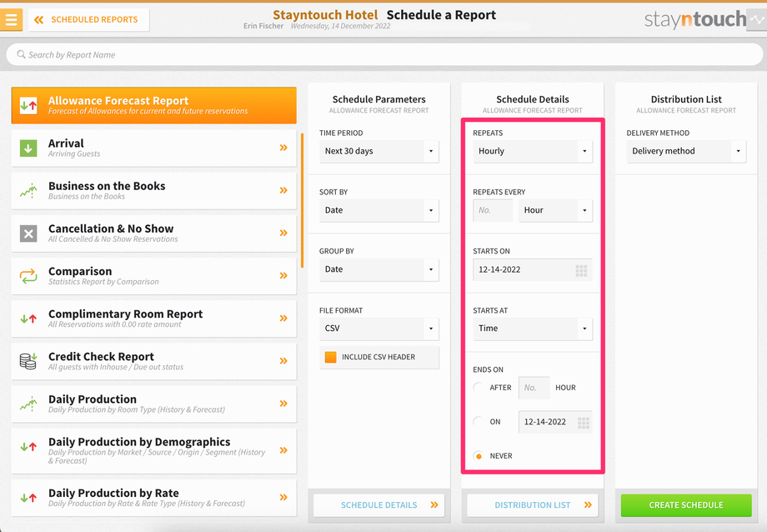Click the Search by Report Name field
This screenshot has height=532, width=767.
(x=384, y=54)
